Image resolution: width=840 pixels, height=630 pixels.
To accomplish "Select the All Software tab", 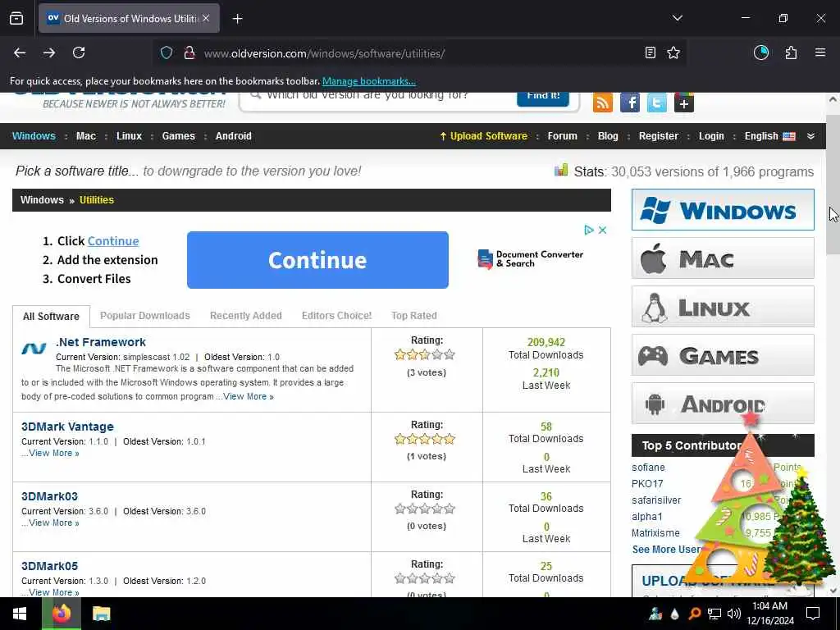I will [51, 316].
